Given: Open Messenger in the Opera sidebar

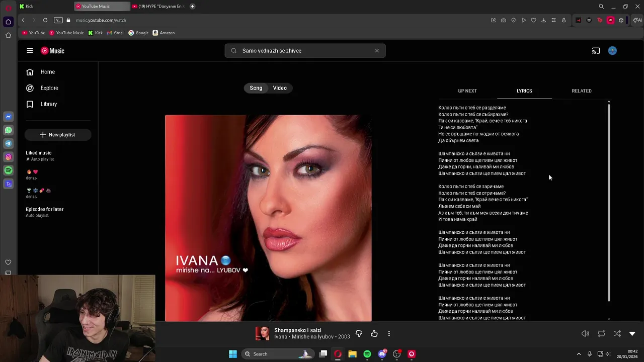Looking at the screenshot, I should (x=8, y=117).
